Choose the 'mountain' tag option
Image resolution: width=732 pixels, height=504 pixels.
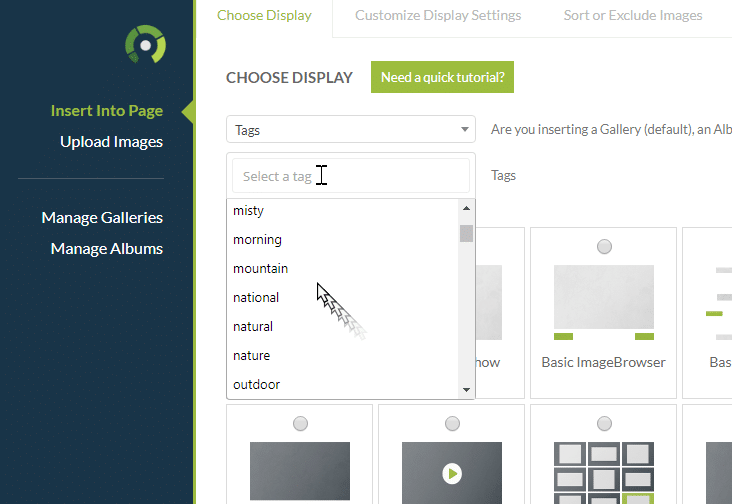pyautogui.click(x=343, y=268)
